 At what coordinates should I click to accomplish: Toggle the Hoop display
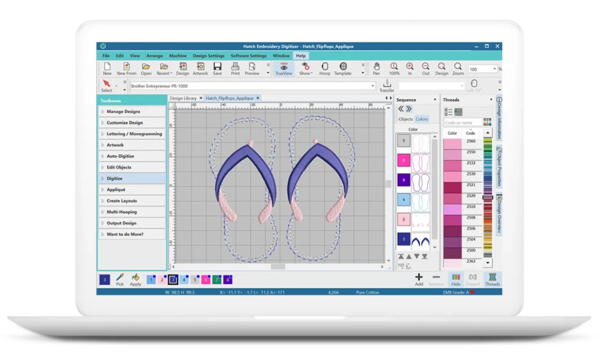click(325, 68)
